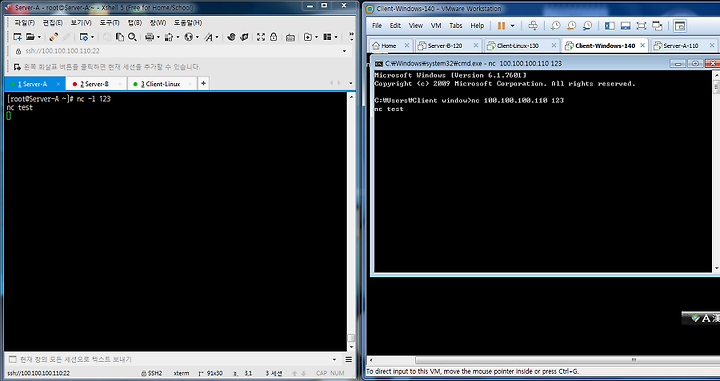The height and width of the screenshot is (381, 720).
Task: Launch Xmanager via the toolbar icon beside Xftp
Action: 244,37
